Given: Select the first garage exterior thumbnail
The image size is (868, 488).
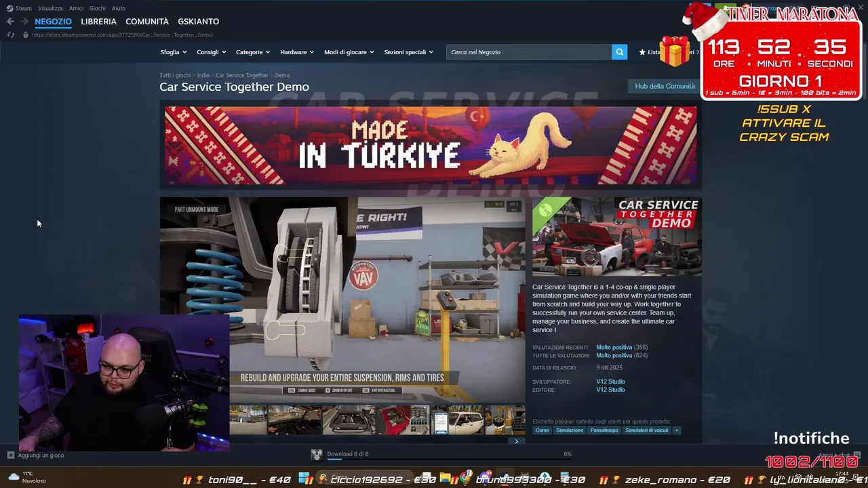Looking at the screenshot, I should pyautogui.click(x=248, y=420).
